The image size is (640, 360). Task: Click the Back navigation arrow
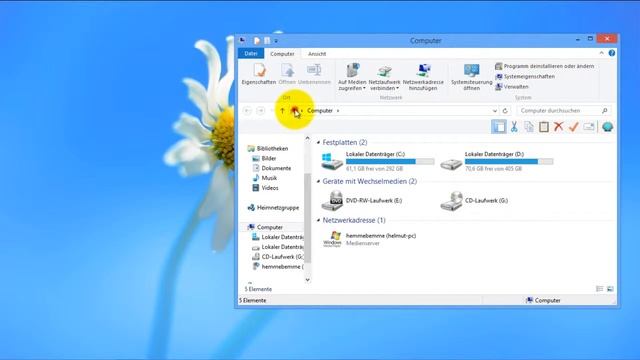pyautogui.click(x=247, y=111)
